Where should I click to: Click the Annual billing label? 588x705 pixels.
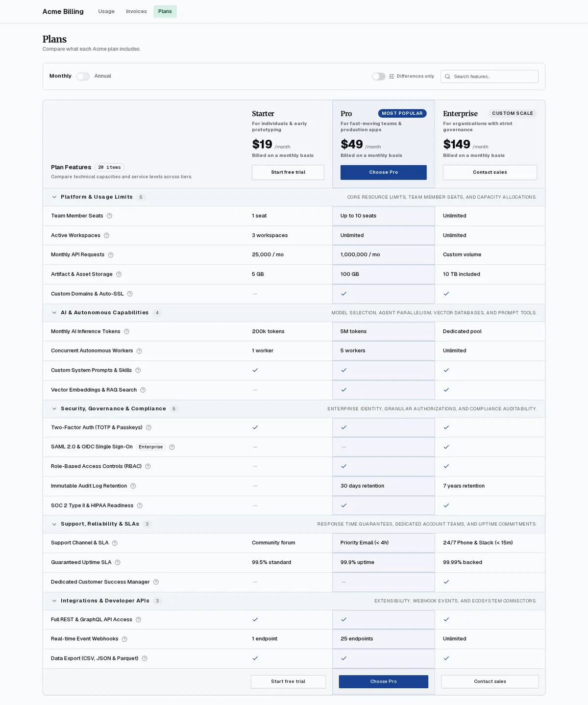coord(103,76)
